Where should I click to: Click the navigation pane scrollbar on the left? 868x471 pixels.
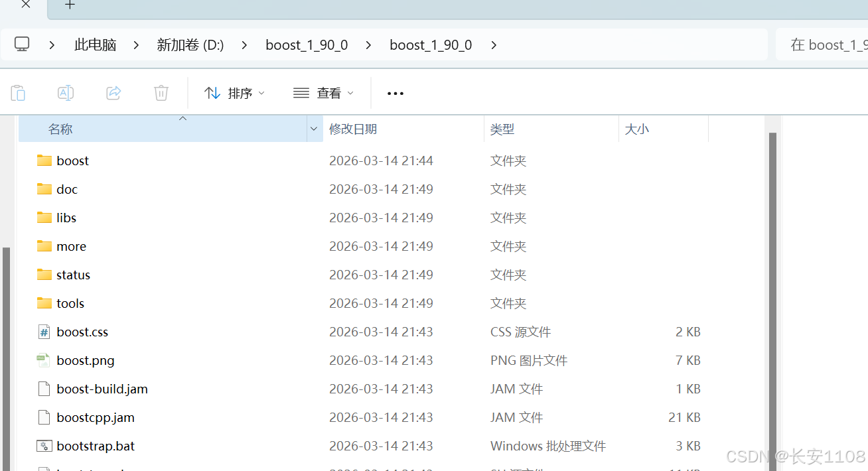coord(7,358)
